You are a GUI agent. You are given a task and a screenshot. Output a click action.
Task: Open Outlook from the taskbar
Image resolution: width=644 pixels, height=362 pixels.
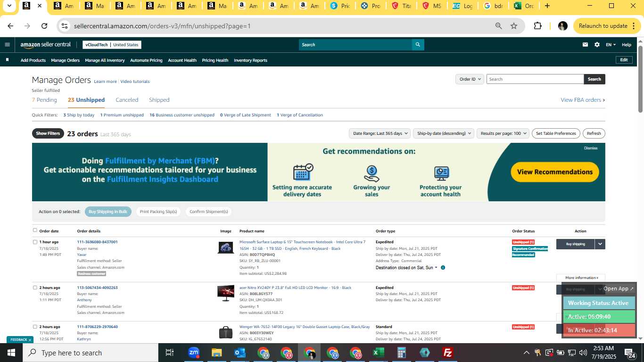click(x=239, y=353)
